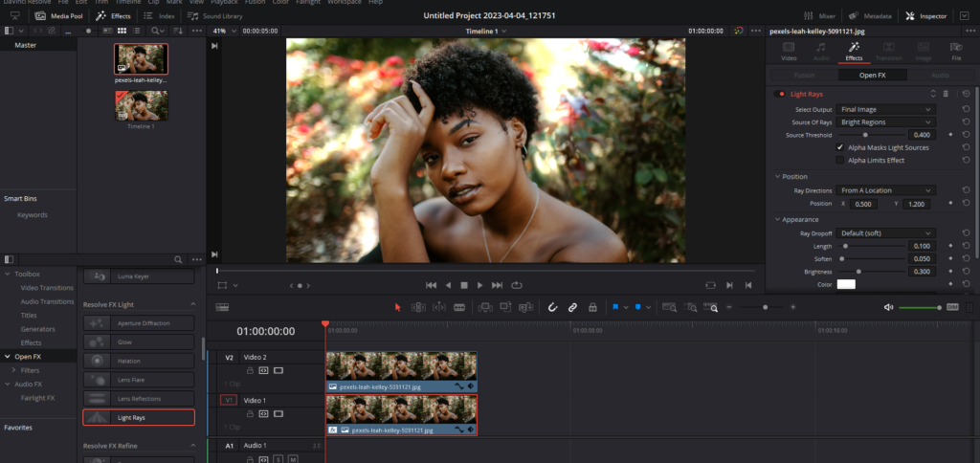Viewport: 980px width, 463px height.
Task: Open Timeline View Options icon
Action: coord(222,307)
